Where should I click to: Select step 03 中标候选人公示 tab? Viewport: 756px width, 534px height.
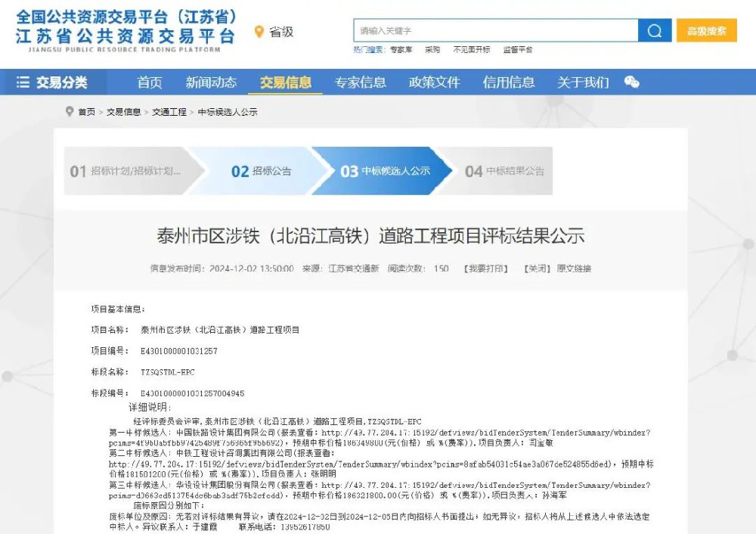click(x=384, y=171)
